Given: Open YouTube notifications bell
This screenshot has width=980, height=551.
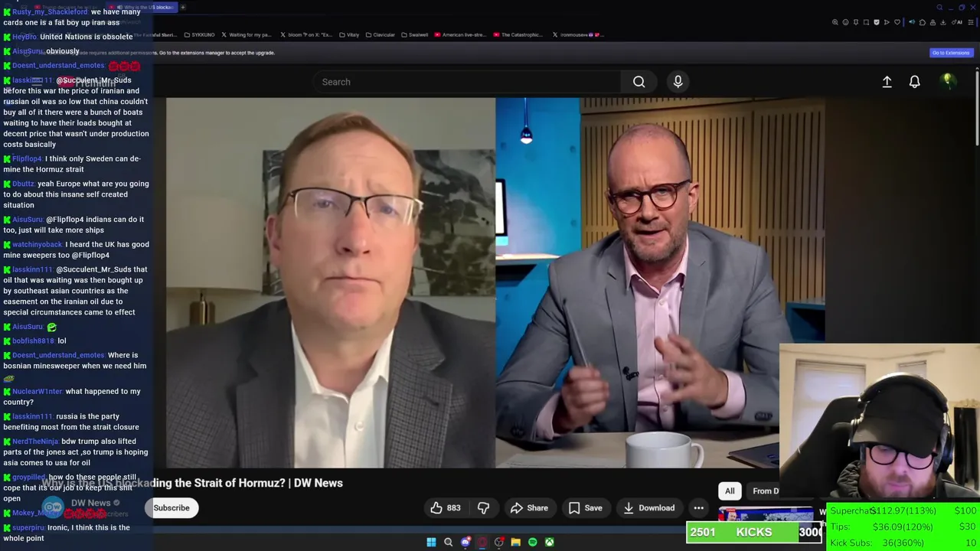Looking at the screenshot, I should point(914,82).
